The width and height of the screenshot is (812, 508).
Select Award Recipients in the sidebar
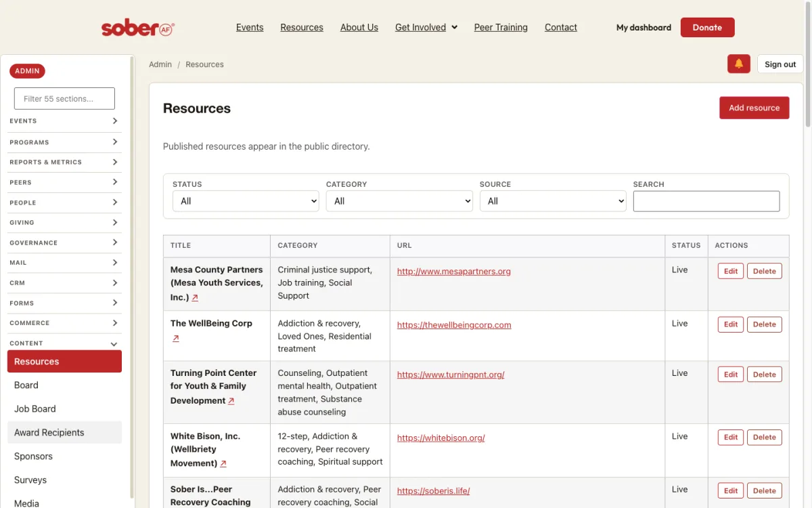[x=64, y=433]
